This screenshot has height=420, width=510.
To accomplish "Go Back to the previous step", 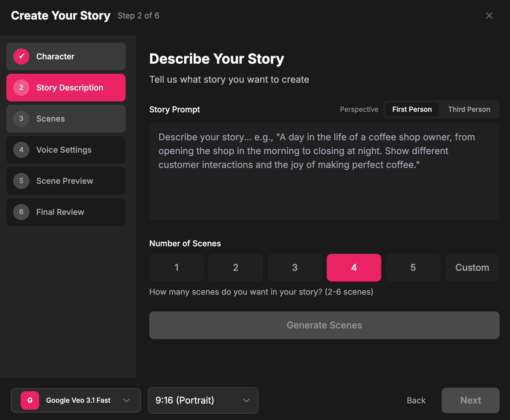I will click(x=416, y=400).
